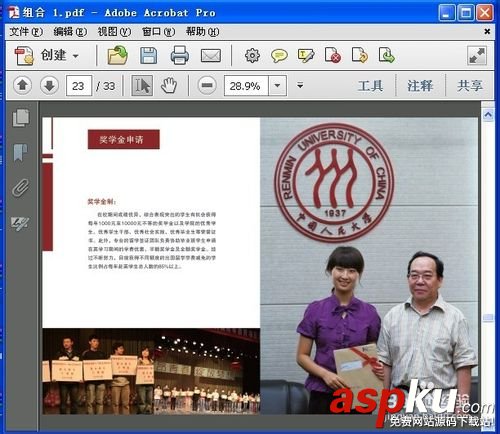Open the 工具 pane
Image resolution: width=500 pixels, height=434 pixels.
tap(370, 86)
